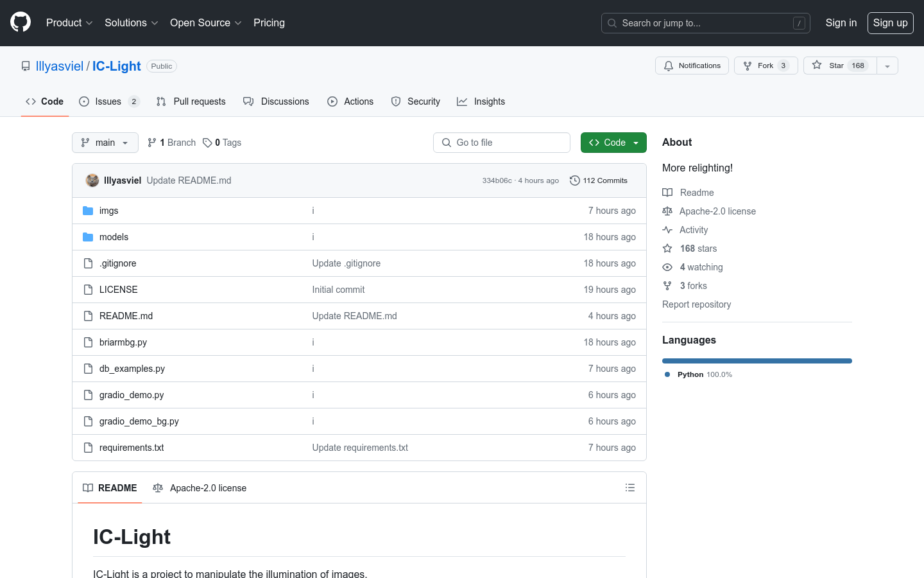Open the requirements.txt file
This screenshot has width=924, height=578.
pyautogui.click(x=132, y=448)
